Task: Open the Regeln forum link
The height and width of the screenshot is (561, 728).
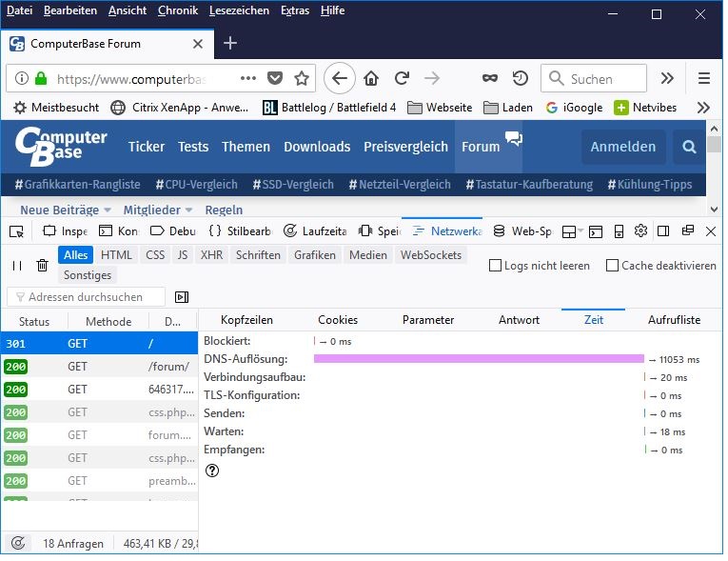Action: click(x=224, y=210)
